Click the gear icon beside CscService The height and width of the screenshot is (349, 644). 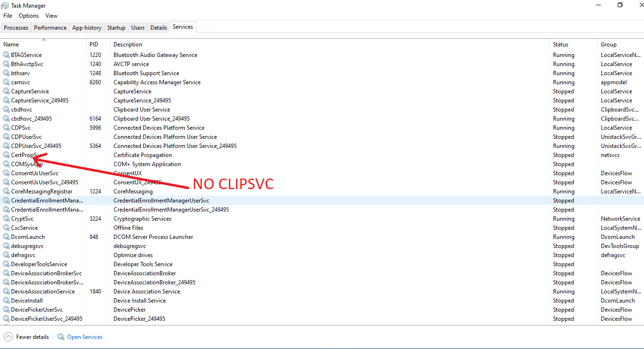pos(6,228)
